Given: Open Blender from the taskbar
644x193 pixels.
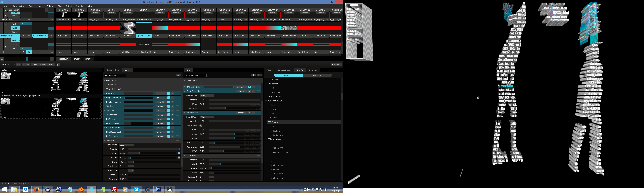Looking at the screenshot, I should [x=81, y=189].
